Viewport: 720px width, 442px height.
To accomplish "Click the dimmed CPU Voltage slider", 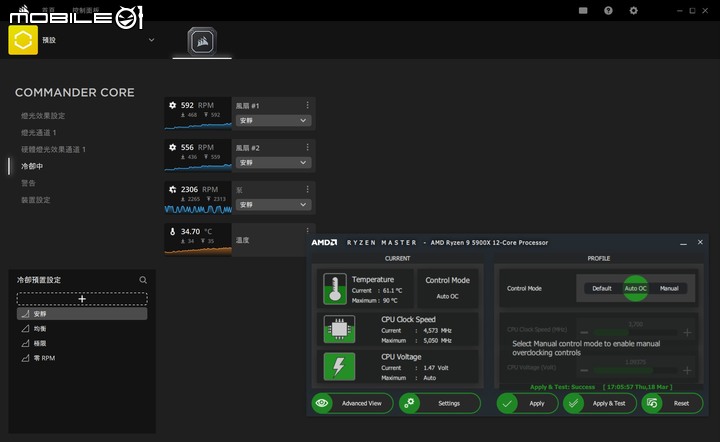I will click(x=636, y=370).
